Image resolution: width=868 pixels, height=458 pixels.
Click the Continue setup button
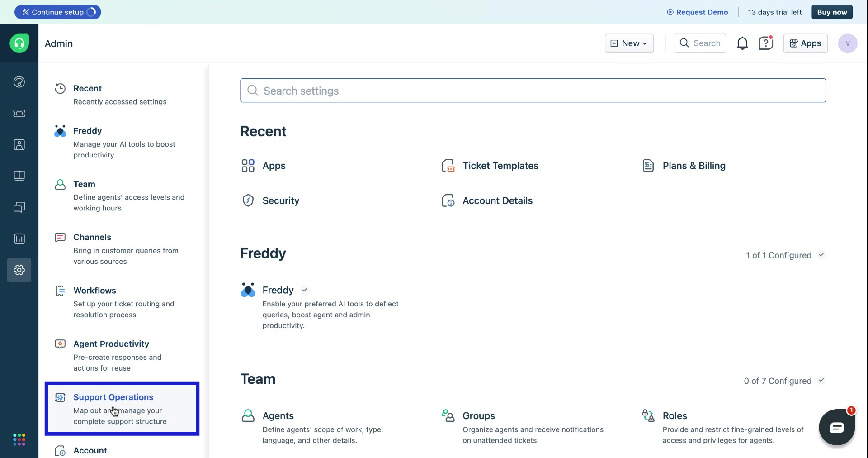tap(58, 12)
